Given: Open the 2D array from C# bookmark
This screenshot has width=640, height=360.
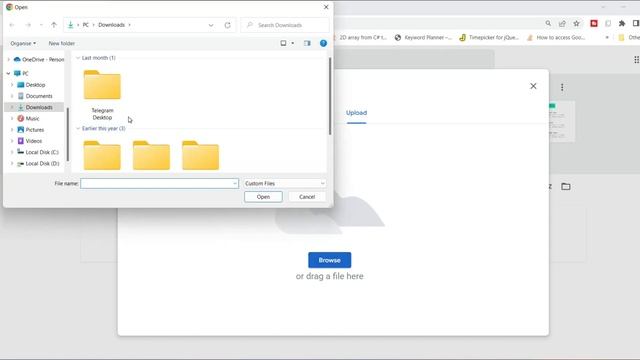Looking at the screenshot, I should (x=362, y=38).
